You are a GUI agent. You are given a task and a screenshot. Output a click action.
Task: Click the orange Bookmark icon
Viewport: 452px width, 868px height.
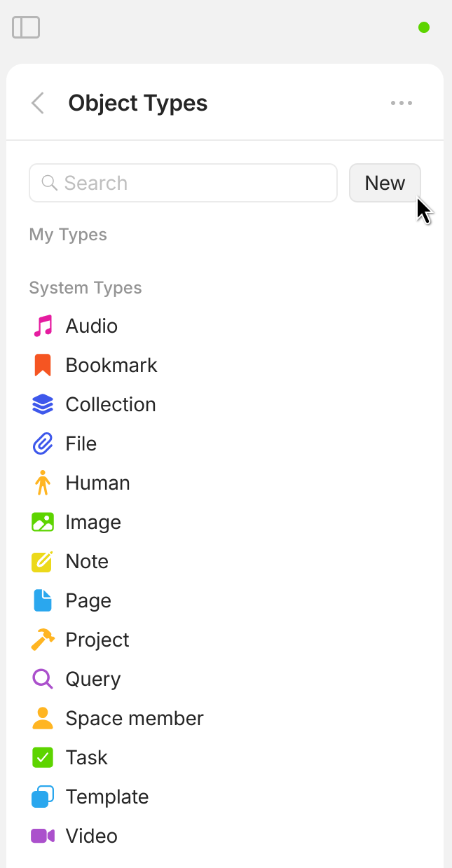click(x=43, y=365)
